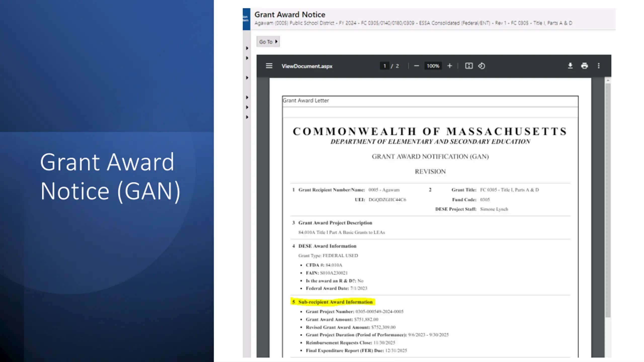Click the Fund Code value 0305

click(x=485, y=200)
